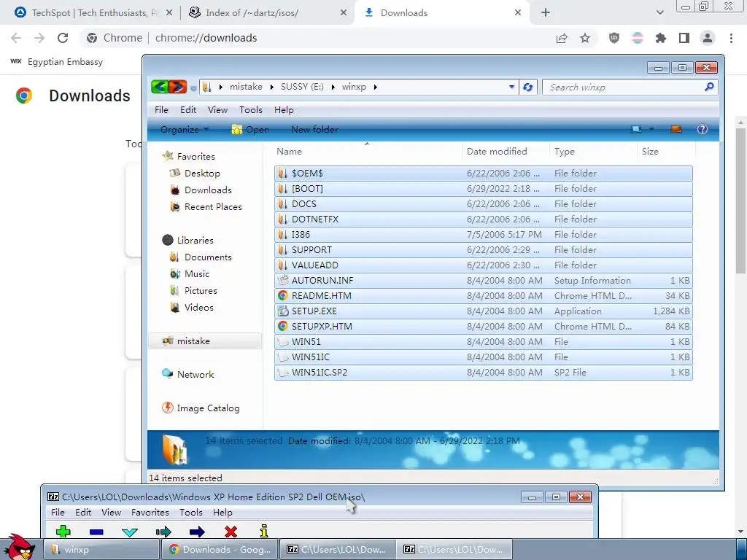
Task: Open the Chrome profile avatar
Action: pyautogui.click(x=708, y=38)
